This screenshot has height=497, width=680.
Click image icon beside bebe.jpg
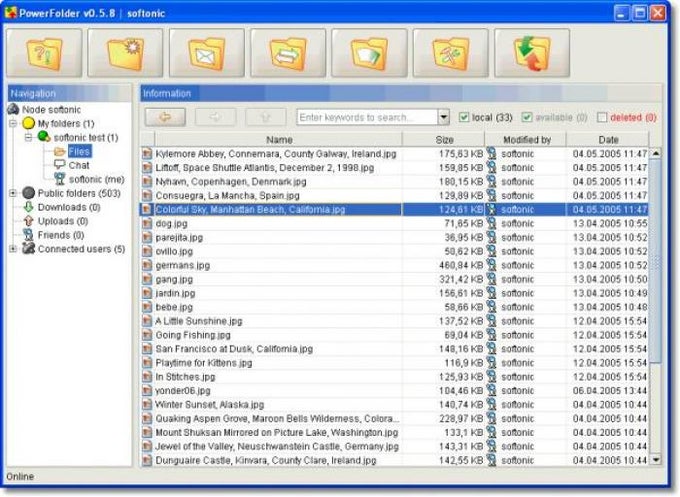147,307
